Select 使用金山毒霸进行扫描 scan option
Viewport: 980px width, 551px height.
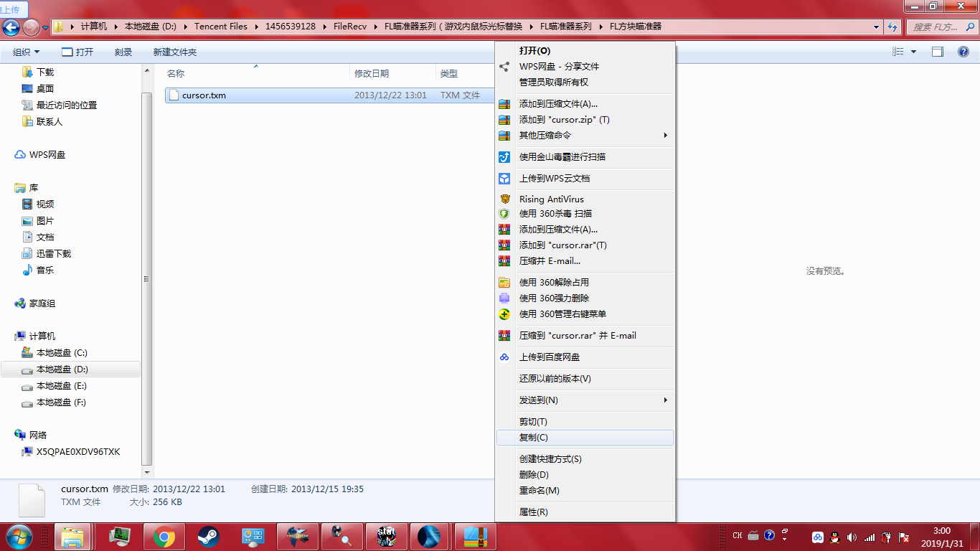click(585, 157)
